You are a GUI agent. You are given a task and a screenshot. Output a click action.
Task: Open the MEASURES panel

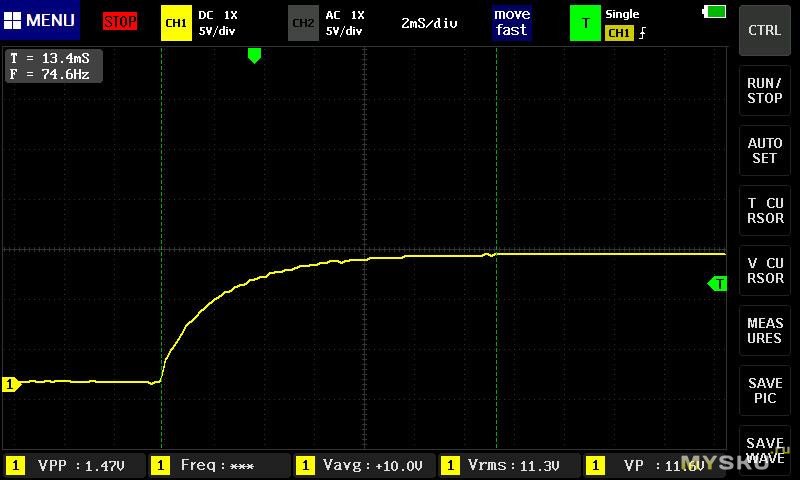765,331
